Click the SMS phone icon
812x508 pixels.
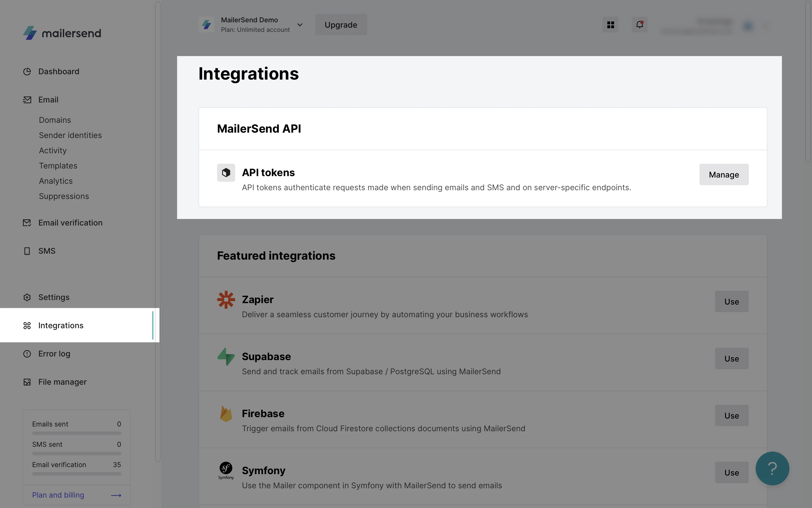pos(27,251)
